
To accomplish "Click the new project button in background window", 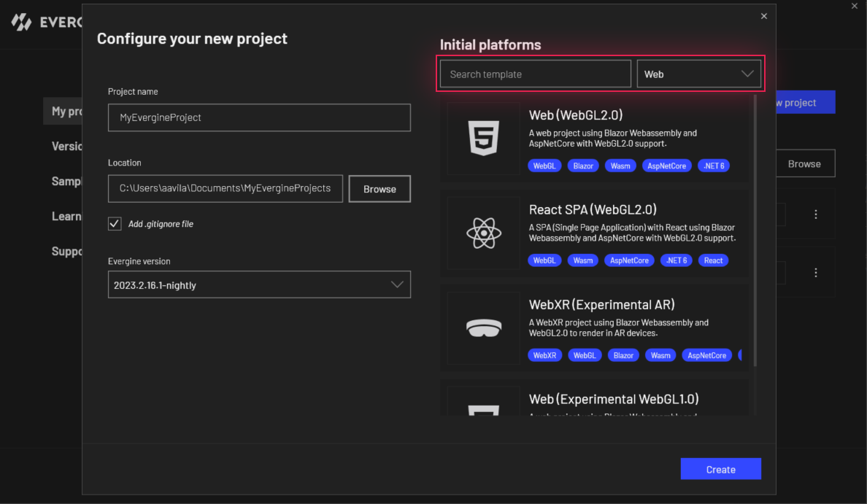I will point(806,102).
